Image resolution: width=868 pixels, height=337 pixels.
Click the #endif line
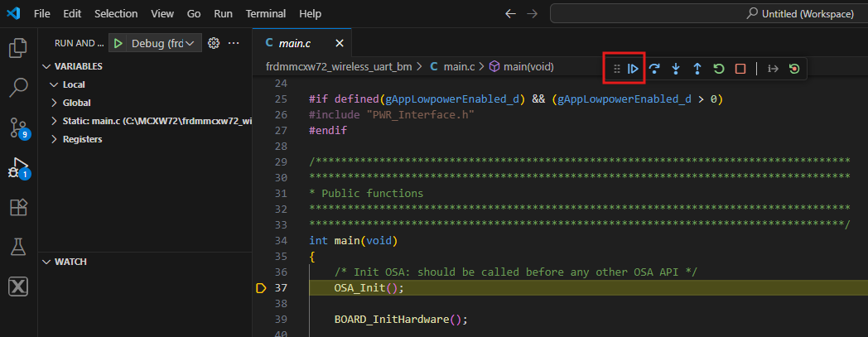pyautogui.click(x=328, y=131)
